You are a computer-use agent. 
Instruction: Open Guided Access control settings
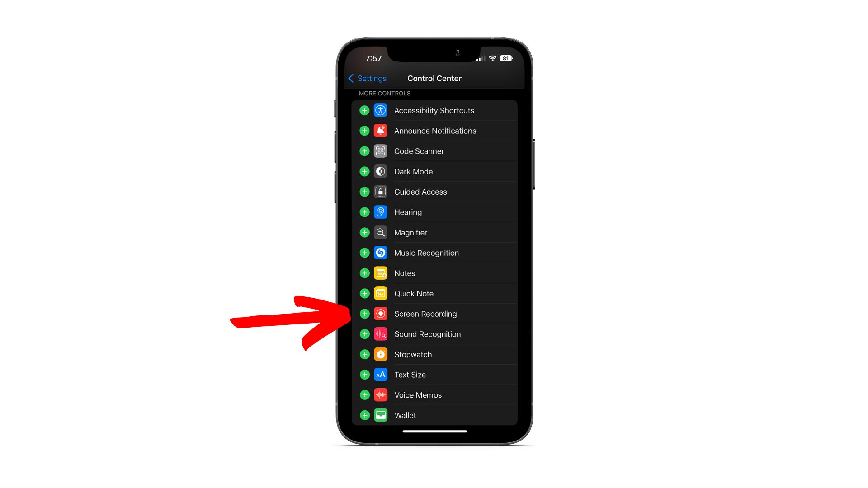(434, 192)
